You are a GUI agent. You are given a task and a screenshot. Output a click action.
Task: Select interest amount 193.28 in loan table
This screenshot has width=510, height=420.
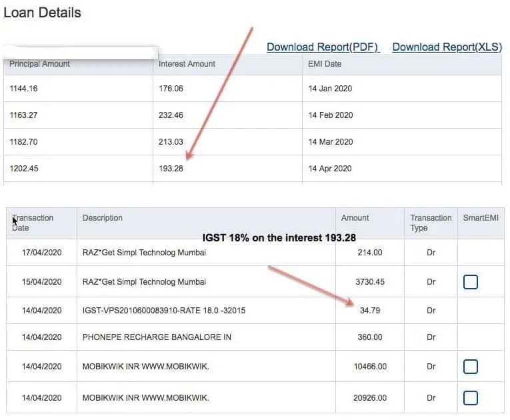(x=171, y=169)
